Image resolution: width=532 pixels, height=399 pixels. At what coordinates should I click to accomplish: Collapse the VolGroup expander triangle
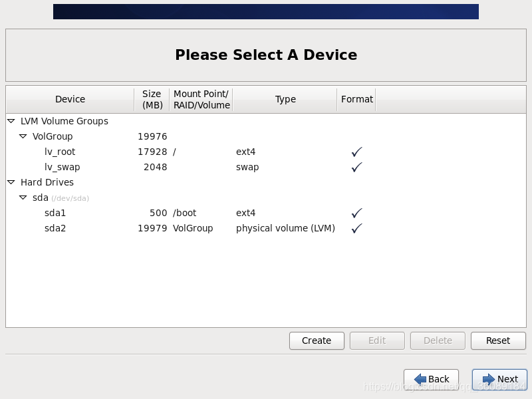(x=23, y=136)
